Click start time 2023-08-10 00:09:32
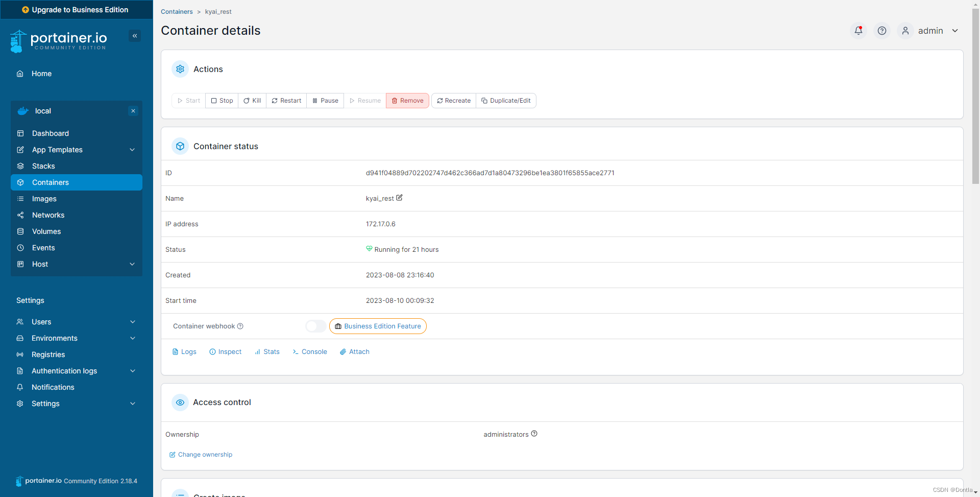The height and width of the screenshot is (497, 980). pyautogui.click(x=400, y=300)
